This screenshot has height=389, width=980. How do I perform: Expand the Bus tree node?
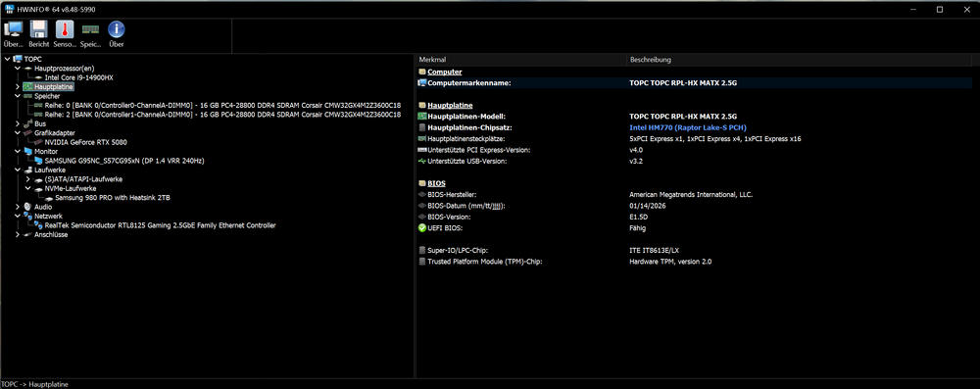[x=18, y=123]
